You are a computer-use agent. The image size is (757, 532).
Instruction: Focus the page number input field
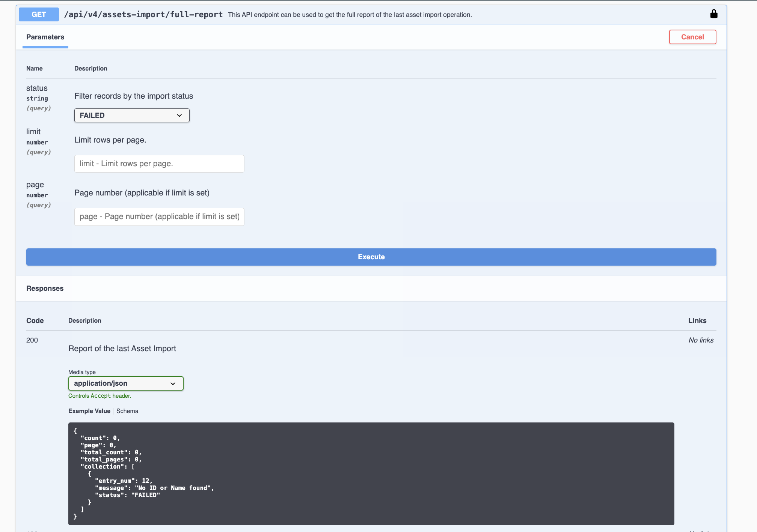tap(159, 217)
